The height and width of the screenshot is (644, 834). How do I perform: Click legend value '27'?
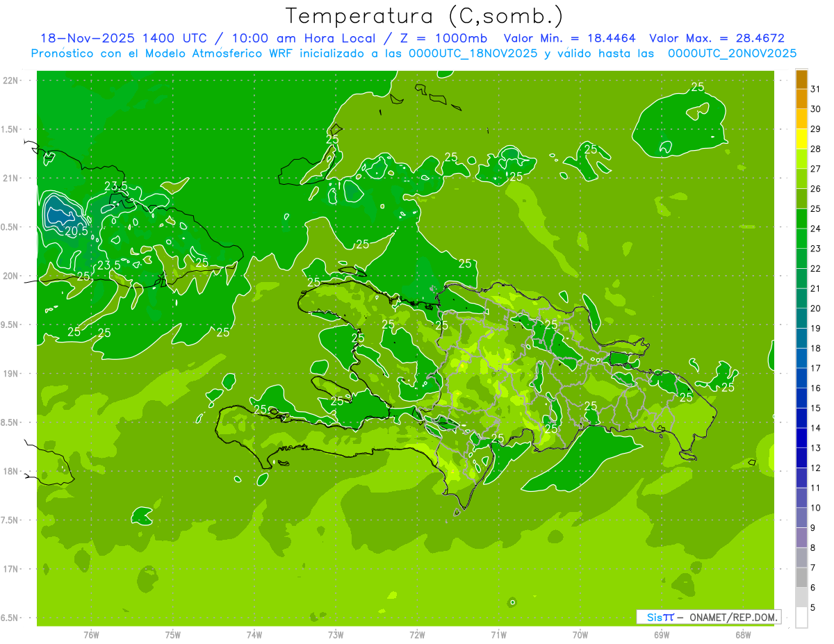pyautogui.click(x=816, y=169)
